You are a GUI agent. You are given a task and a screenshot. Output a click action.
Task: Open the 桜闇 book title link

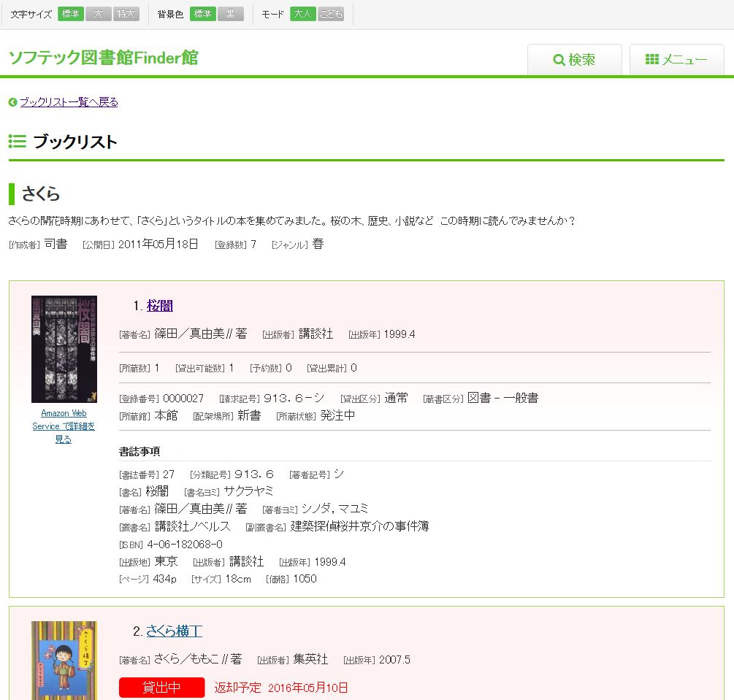point(159,306)
